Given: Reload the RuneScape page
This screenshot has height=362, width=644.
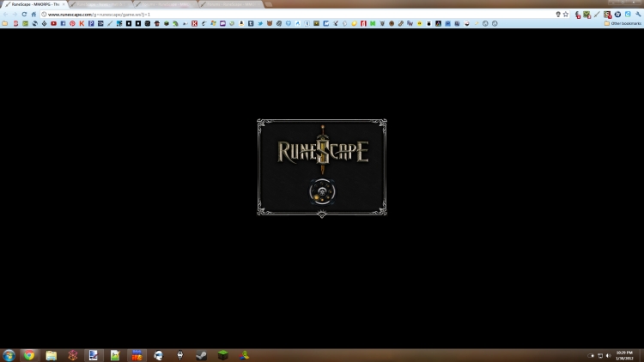Looking at the screenshot, I should point(24,15).
